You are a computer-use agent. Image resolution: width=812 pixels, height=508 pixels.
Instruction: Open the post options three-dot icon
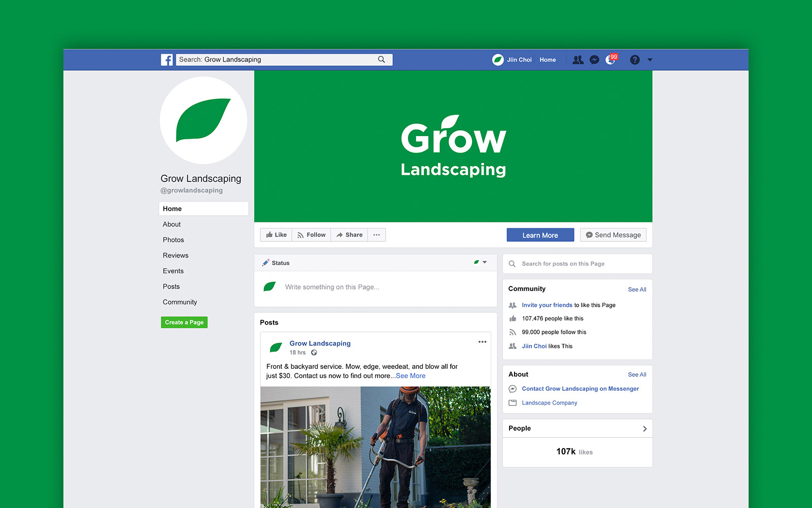(x=482, y=342)
